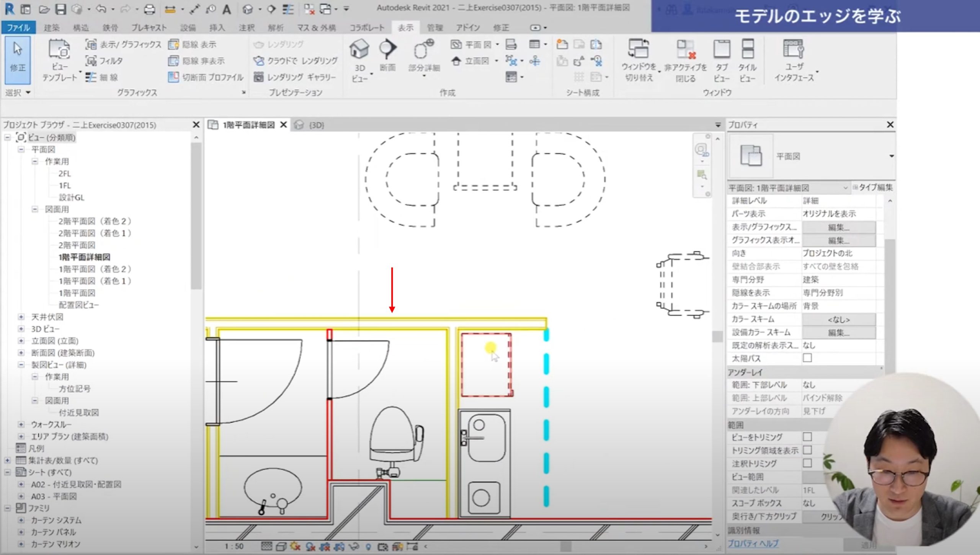Viewport: 980px width, 555px height.
Task: Click the 1:50 view scale control
Action: point(234,546)
